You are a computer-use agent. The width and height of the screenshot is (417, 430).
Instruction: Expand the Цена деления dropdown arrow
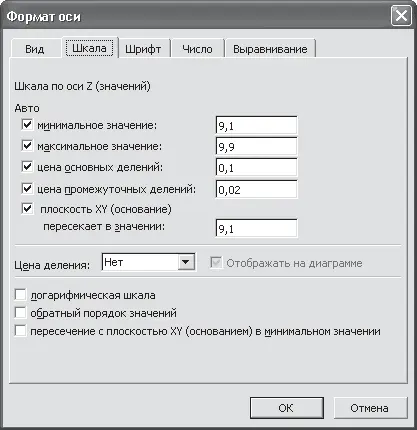coord(186,262)
